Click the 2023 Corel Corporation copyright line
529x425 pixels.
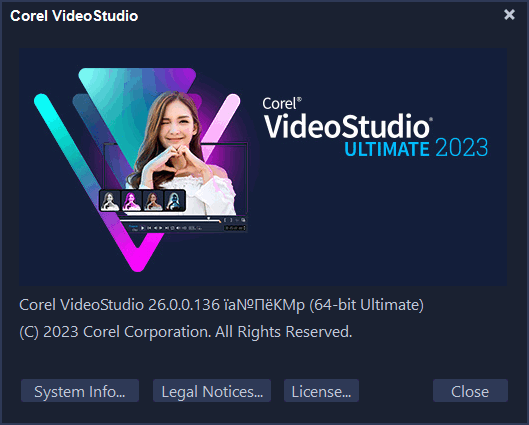[x=186, y=332]
